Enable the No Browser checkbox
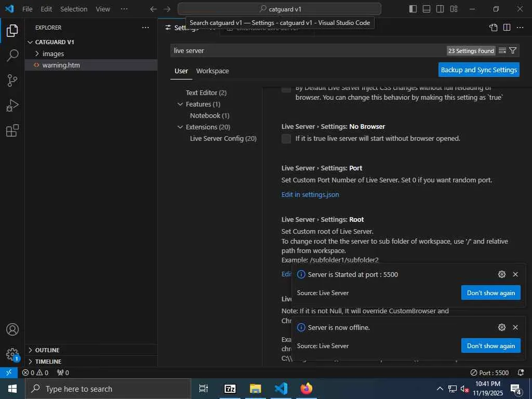The height and width of the screenshot is (399, 532). 286,139
